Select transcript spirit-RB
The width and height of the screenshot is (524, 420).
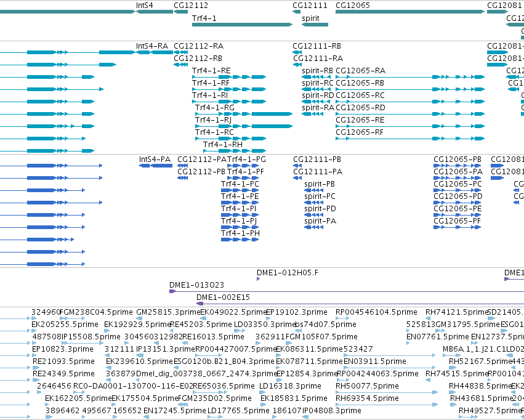pos(316,77)
